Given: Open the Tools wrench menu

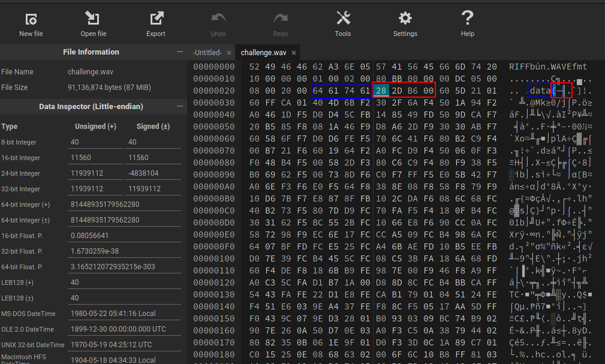Looking at the screenshot, I should pyautogui.click(x=343, y=19).
